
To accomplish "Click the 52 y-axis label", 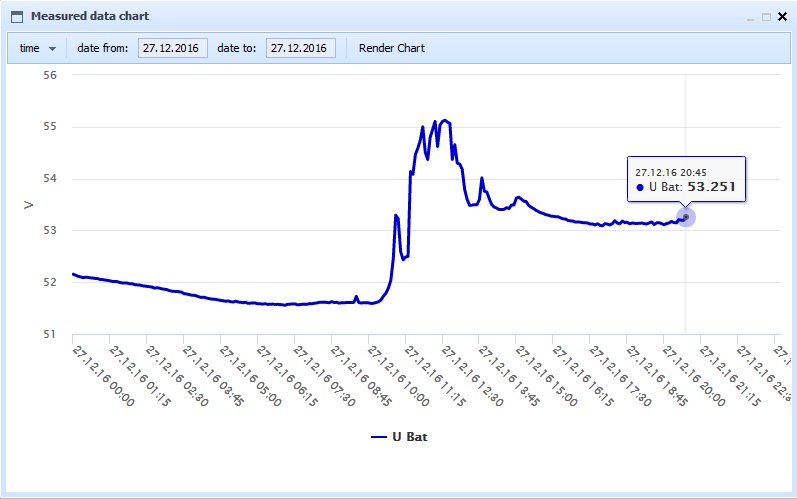I will (50, 282).
